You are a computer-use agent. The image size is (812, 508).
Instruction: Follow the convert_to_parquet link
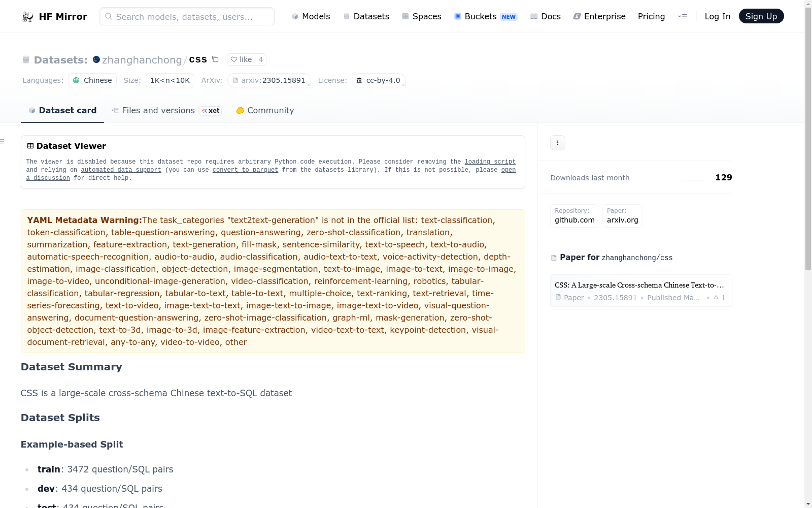[x=245, y=170]
